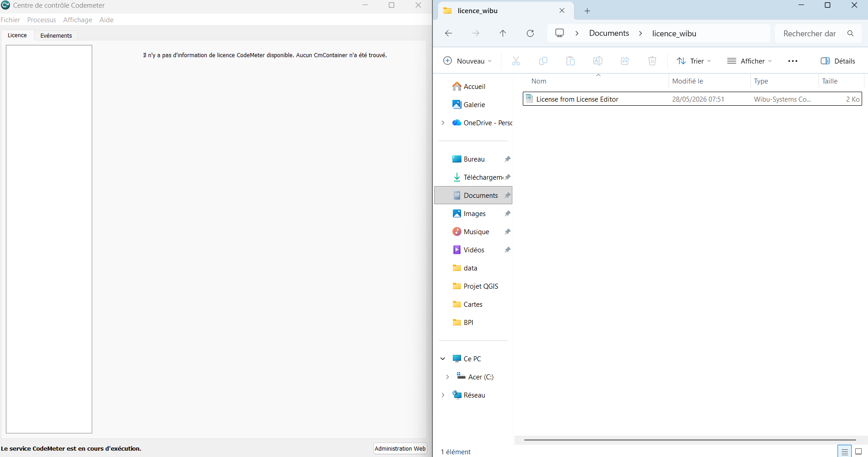Click the Rename icon in Explorer toolbar

[598, 61]
